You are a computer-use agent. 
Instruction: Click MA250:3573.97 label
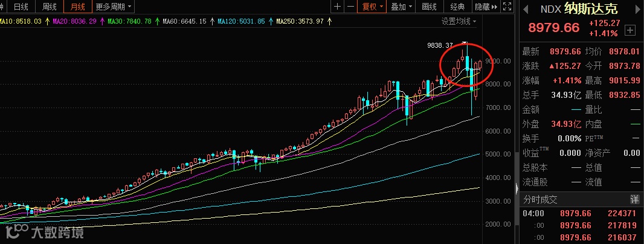coord(300,21)
